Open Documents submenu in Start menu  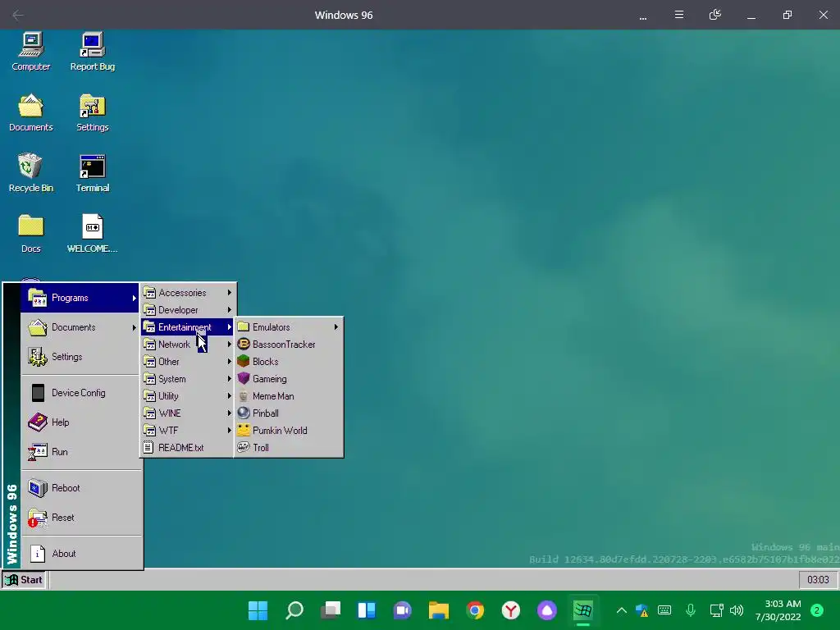(80, 327)
